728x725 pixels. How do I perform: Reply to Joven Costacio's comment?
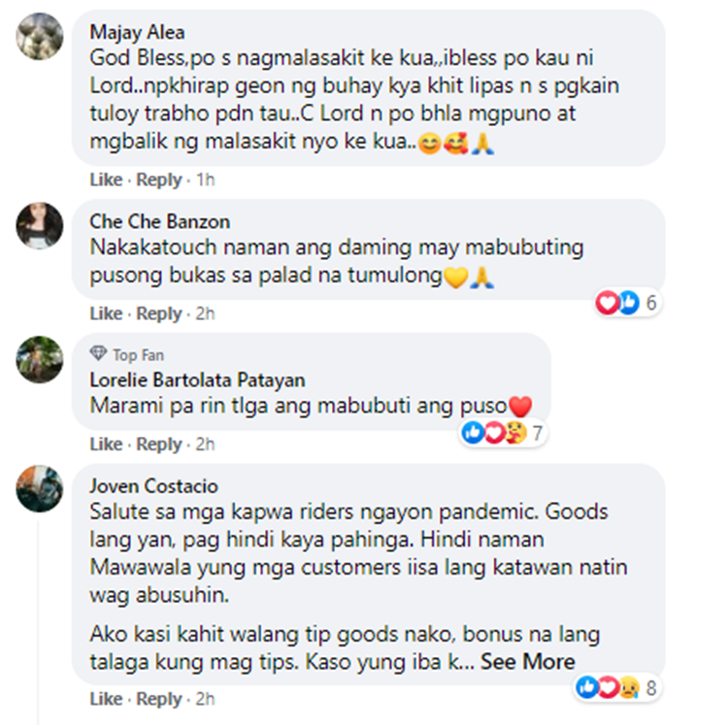159,699
